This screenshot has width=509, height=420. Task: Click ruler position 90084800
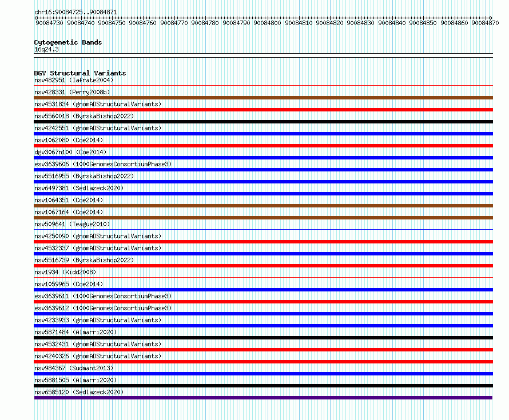267,23
